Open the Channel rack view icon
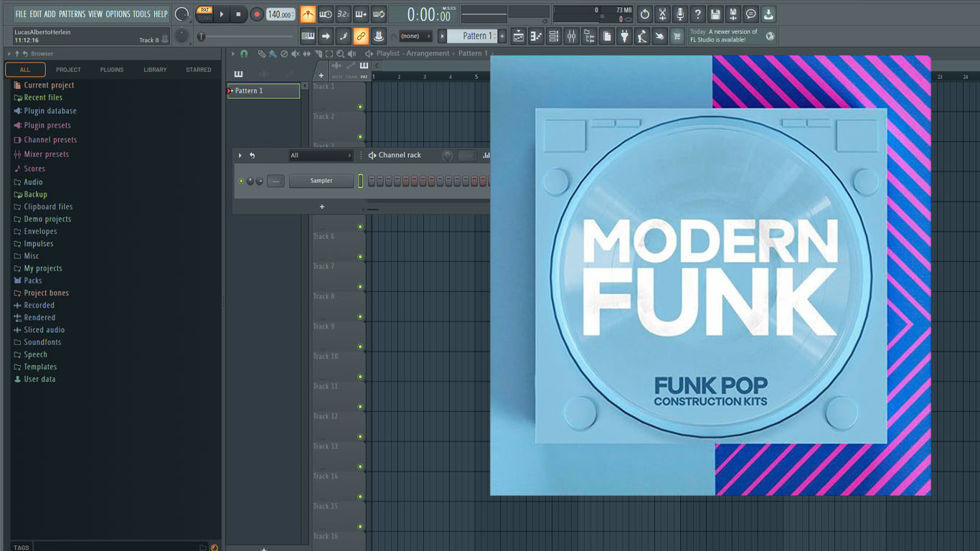Viewport: 980px width, 551px height. [x=553, y=36]
